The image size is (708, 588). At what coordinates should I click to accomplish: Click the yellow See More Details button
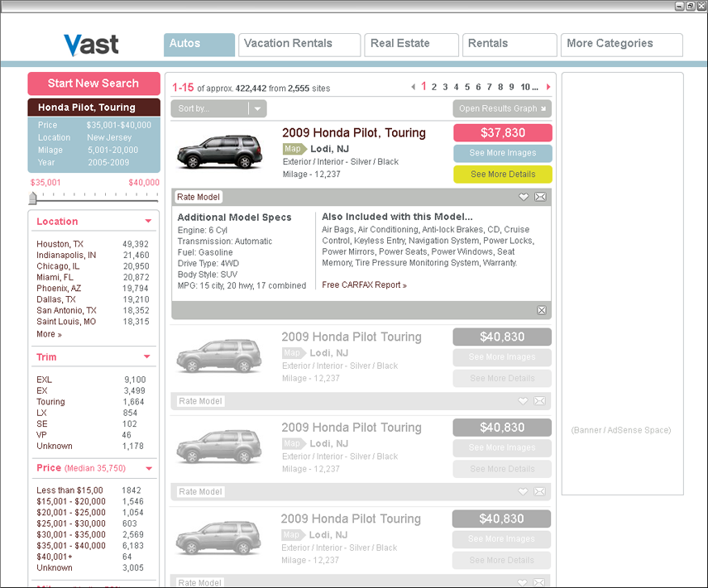[503, 174]
